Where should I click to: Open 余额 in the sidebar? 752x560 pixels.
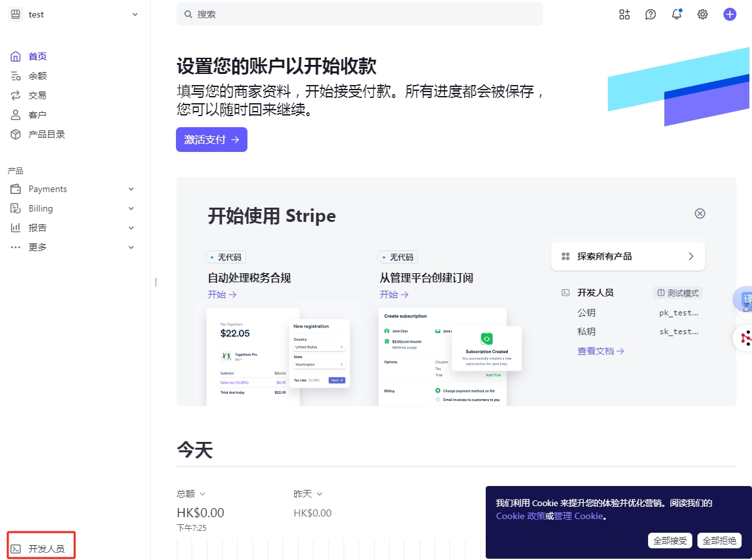[38, 76]
